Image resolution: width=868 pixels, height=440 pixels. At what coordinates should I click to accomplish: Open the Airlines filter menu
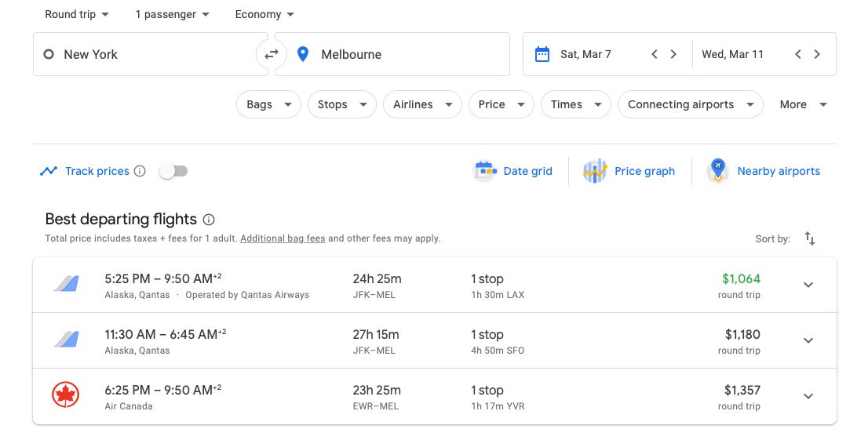422,104
